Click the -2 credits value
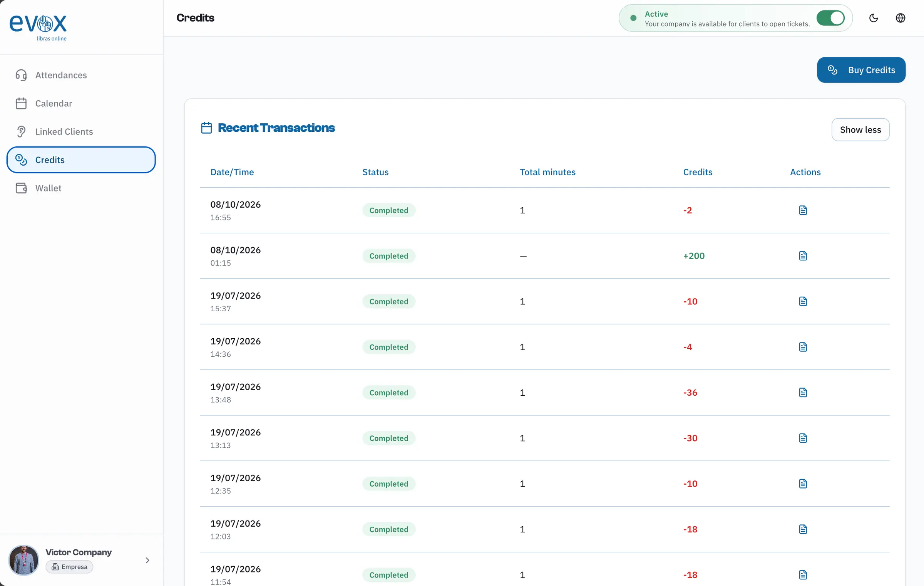The image size is (924, 586). 688,210
